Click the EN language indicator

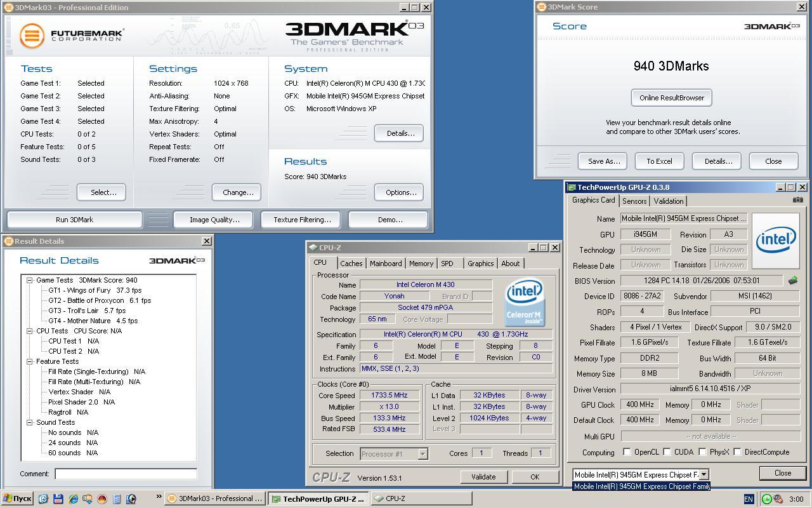(x=749, y=499)
